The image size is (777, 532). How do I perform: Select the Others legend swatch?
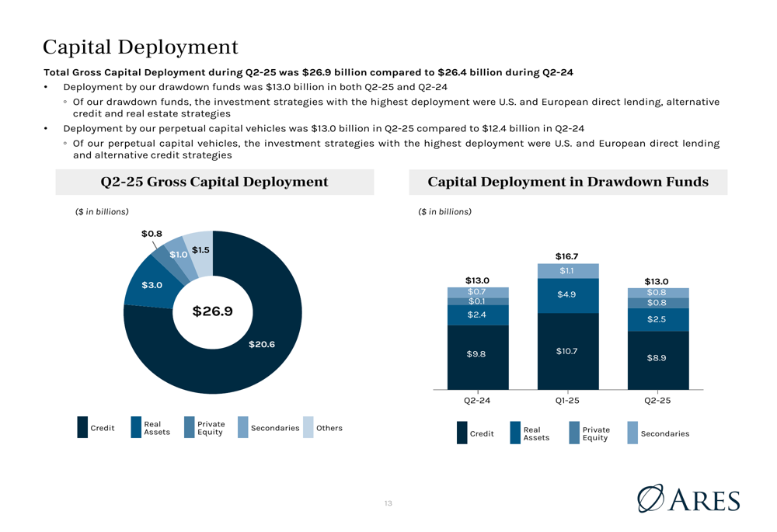[308, 427]
